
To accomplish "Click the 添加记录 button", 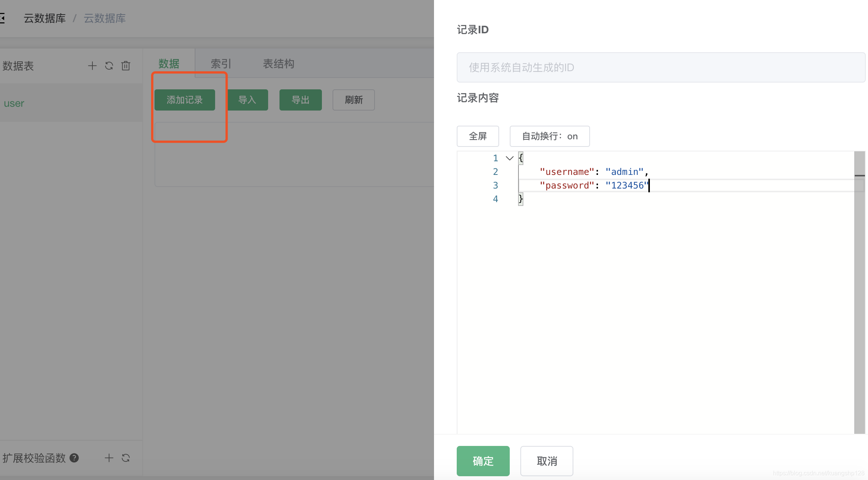I will pyautogui.click(x=185, y=100).
